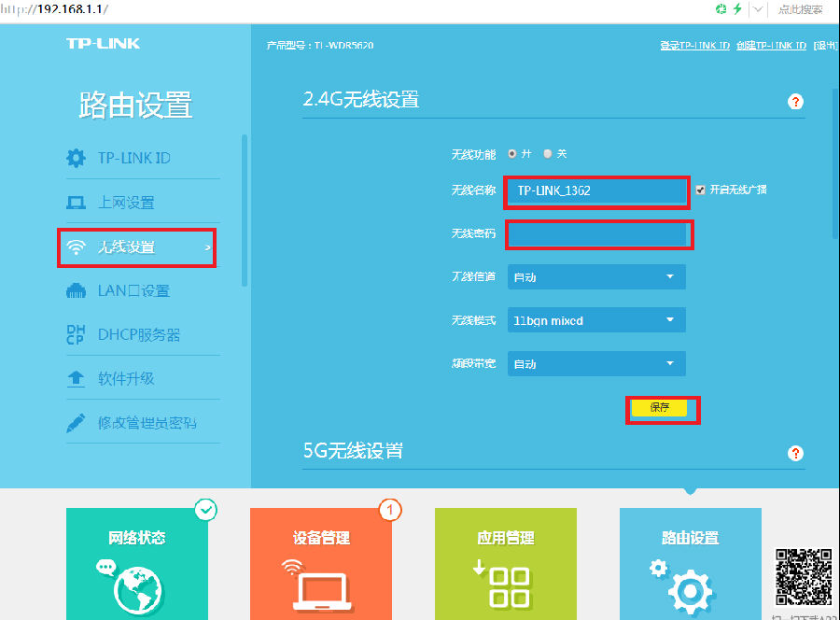The height and width of the screenshot is (620, 840).
Task: Click the sidebar menu scrollbar
Action: tap(245, 210)
